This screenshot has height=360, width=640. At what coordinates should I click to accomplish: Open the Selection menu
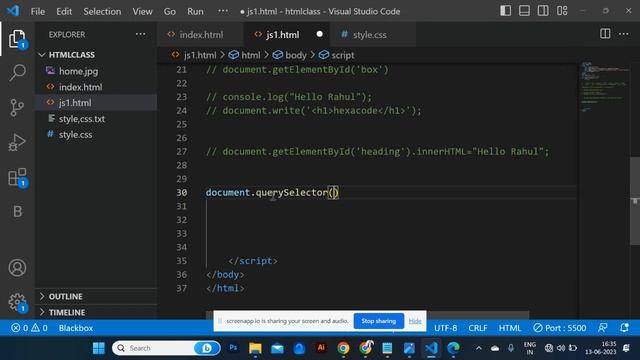pos(102,11)
